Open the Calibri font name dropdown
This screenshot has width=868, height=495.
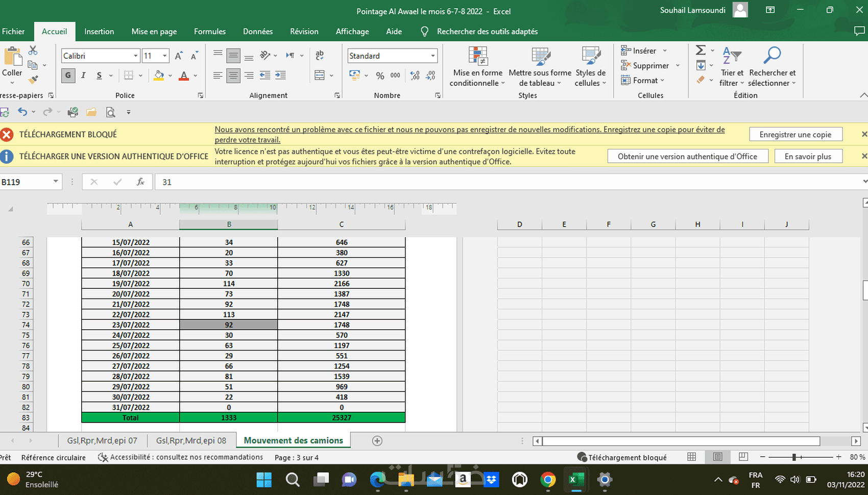point(136,56)
